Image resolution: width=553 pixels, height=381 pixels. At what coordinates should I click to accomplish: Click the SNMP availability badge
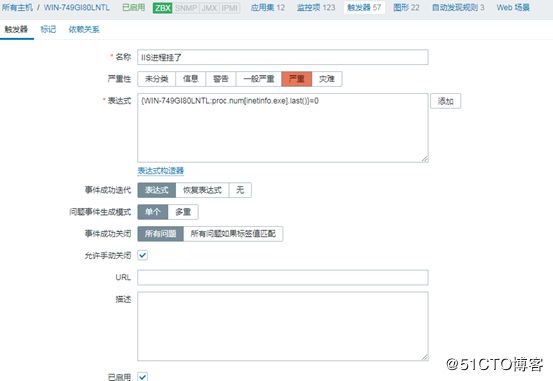coord(186,8)
